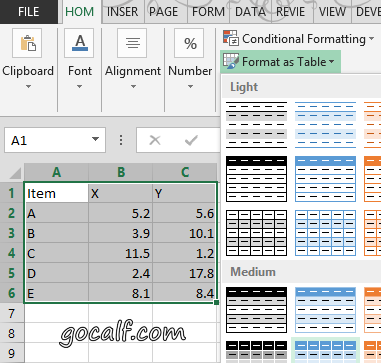This screenshot has width=381, height=363.
Task: Choose Medium blue header table style
Action: (x=325, y=310)
